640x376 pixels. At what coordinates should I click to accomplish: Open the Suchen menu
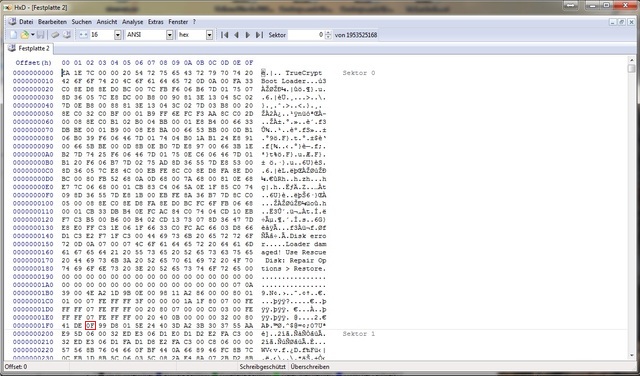(82, 22)
